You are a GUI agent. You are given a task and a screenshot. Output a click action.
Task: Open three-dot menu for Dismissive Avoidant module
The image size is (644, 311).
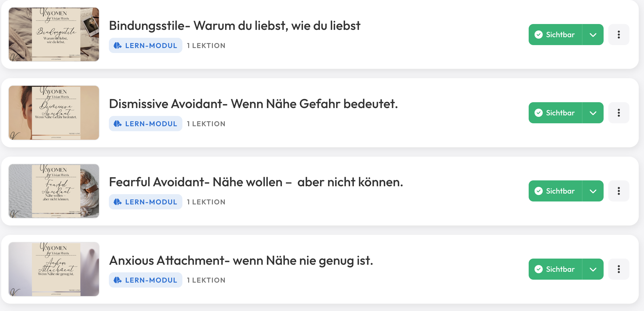(619, 113)
